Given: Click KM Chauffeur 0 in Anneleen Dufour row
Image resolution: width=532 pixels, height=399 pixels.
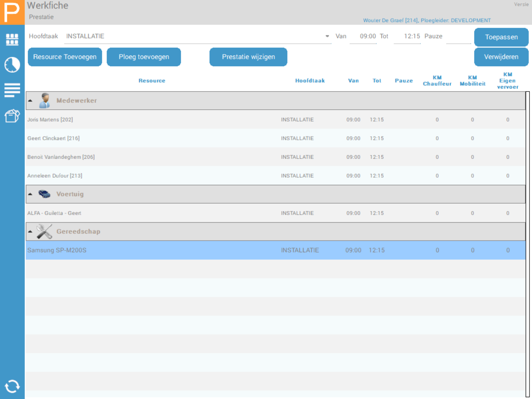Looking at the screenshot, I should coord(437,176).
